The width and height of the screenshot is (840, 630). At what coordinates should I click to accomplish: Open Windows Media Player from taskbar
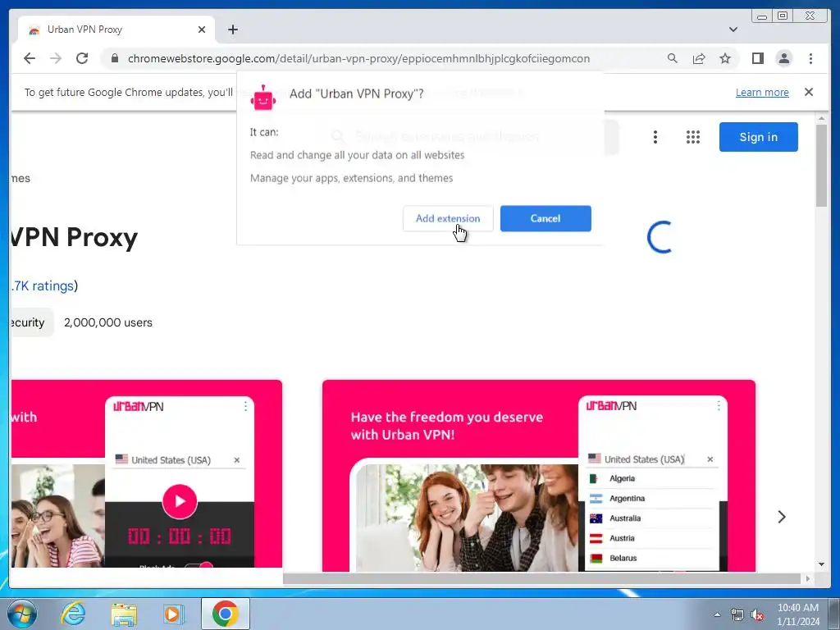173,614
